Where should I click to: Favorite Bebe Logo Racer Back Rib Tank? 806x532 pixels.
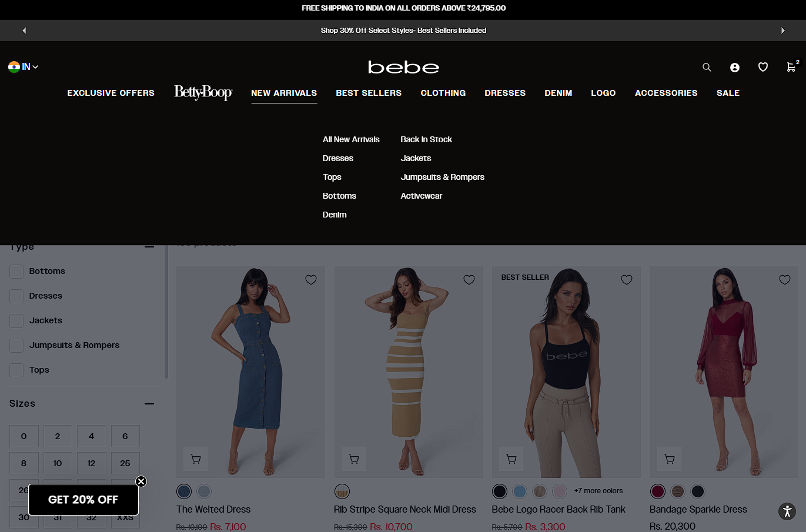click(627, 280)
